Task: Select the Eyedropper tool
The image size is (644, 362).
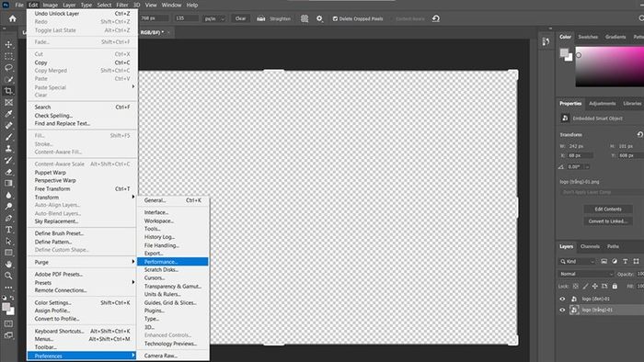Action: pos(8,114)
